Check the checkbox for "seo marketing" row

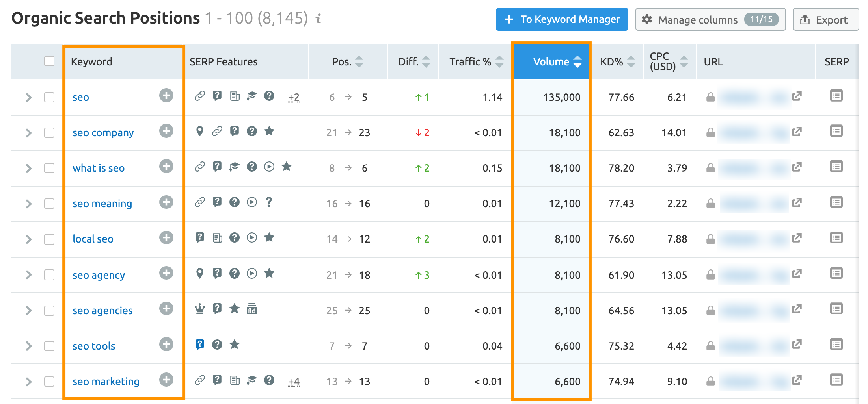click(49, 381)
